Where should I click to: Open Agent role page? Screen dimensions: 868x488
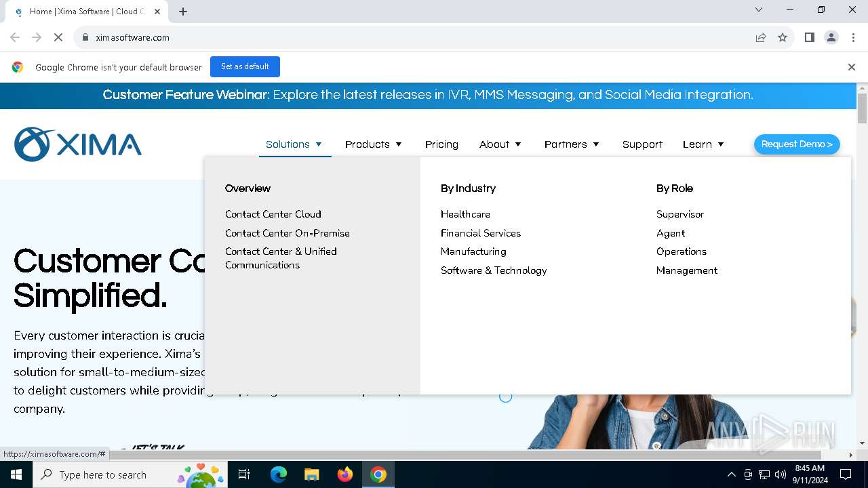click(x=671, y=233)
